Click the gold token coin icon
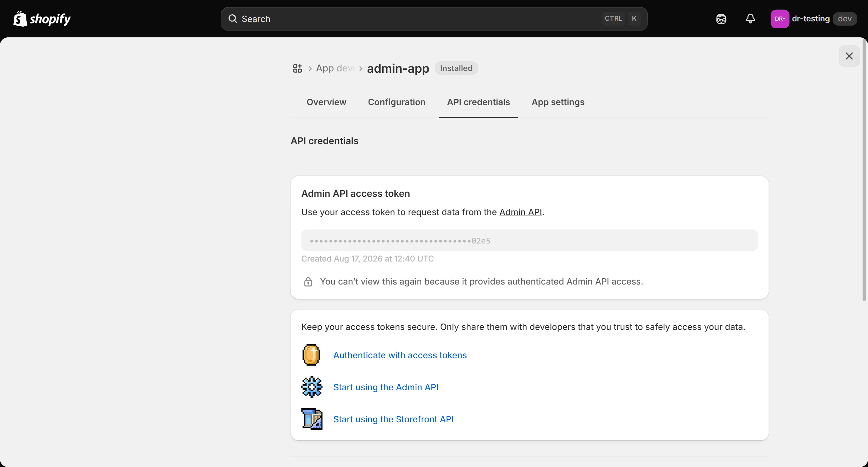868x467 pixels. [x=311, y=355]
